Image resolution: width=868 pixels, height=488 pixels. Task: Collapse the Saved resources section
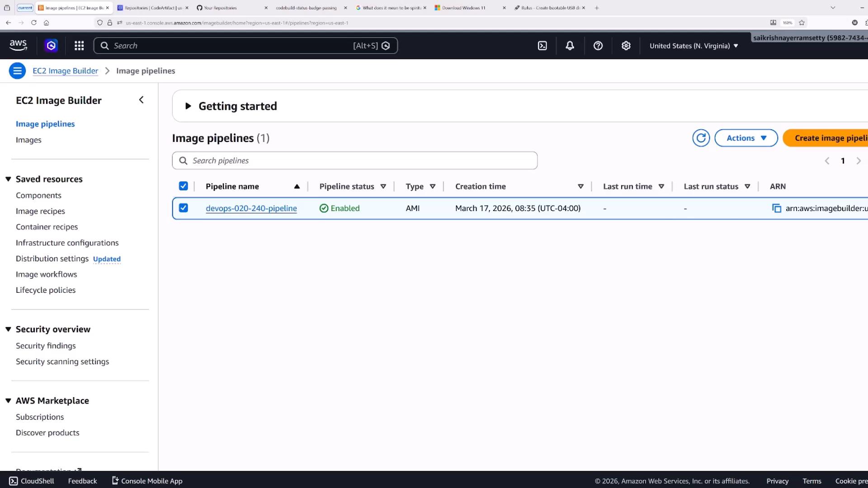click(8, 179)
